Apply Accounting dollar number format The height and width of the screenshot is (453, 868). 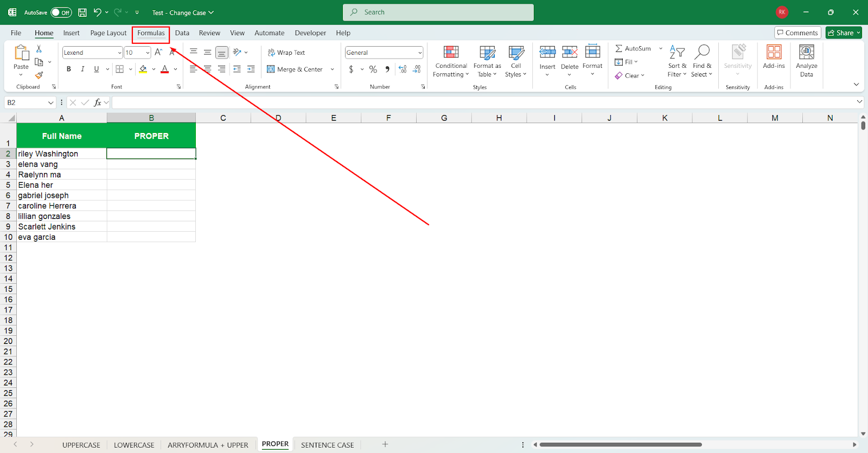click(x=352, y=69)
